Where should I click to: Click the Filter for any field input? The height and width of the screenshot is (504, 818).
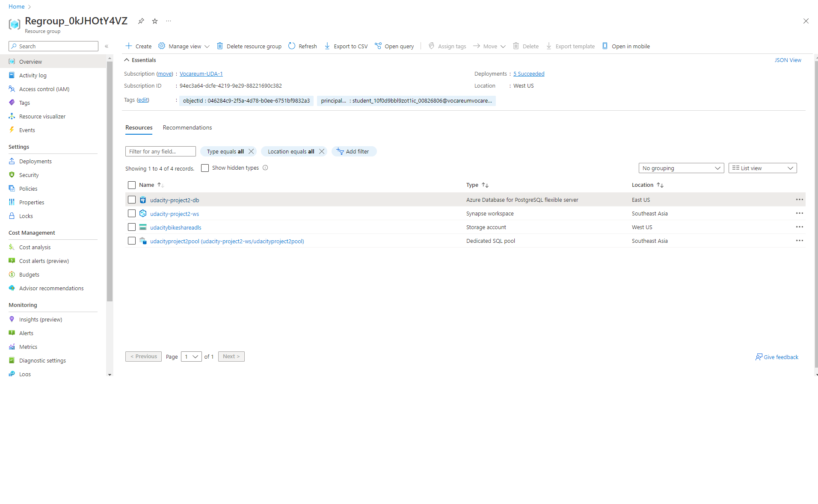pyautogui.click(x=160, y=151)
